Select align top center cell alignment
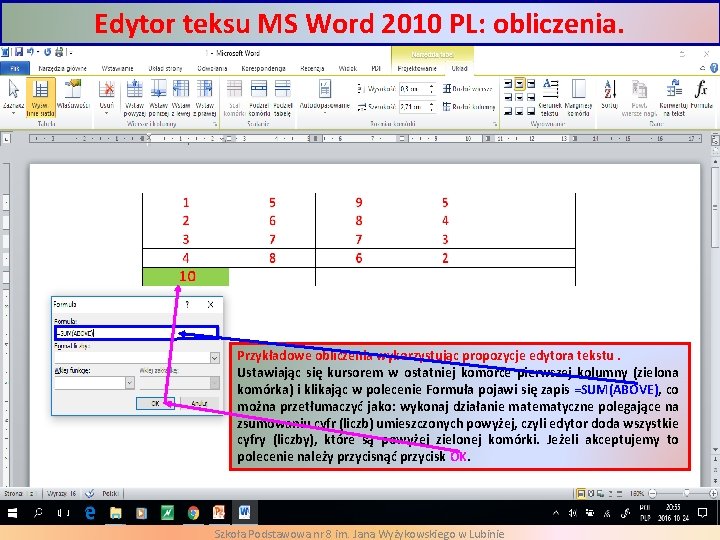Image resolution: width=720 pixels, height=540 pixels. [x=519, y=84]
